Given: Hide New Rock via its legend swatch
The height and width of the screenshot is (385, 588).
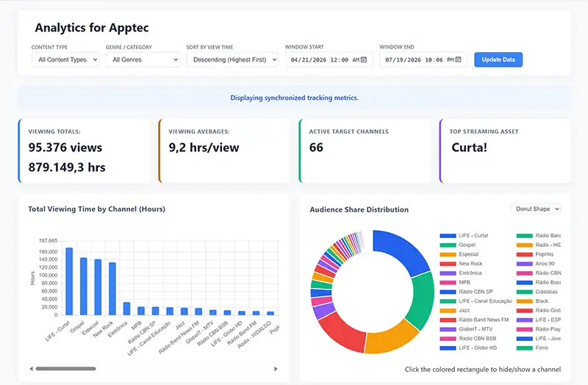Looking at the screenshot, I should point(448,264).
